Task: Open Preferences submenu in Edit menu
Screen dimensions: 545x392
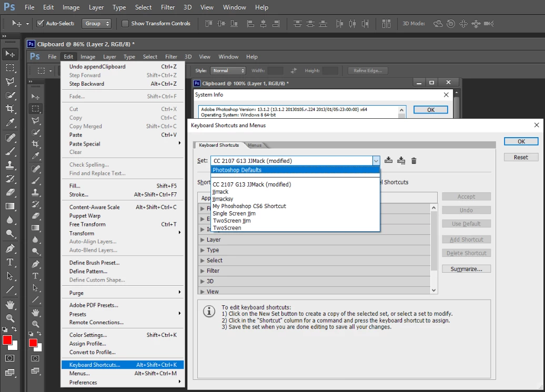Action: pos(123,382)
